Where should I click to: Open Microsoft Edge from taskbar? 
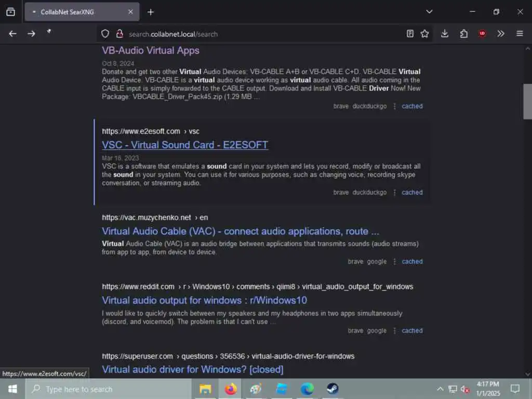pos(307,389)
